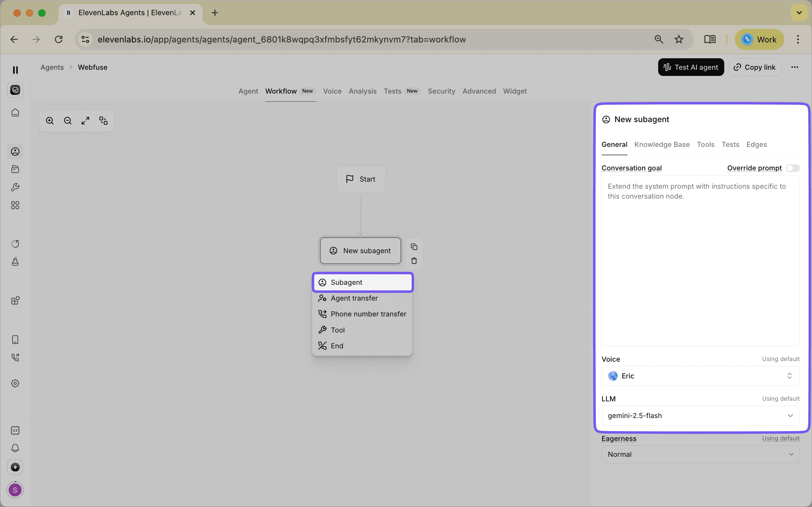Click the Test AI agent button

pyautogui.click(x=691, y=67)
